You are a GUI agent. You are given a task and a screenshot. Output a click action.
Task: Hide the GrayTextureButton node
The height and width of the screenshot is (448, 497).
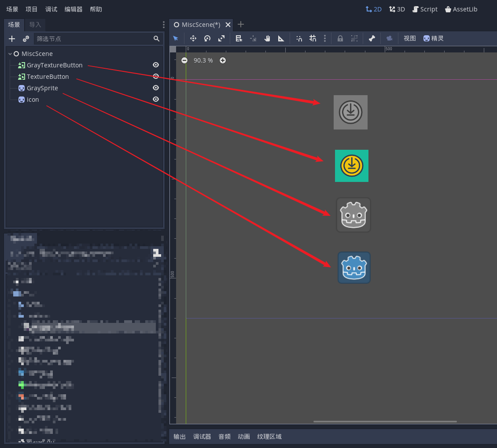tap(156, 65)
